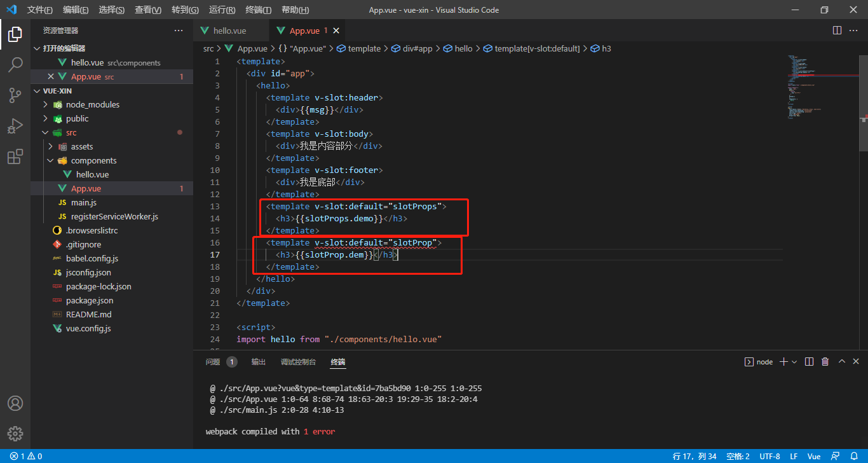868x463 pixels.
Task: Close the App.vue editor tab
Action: tap(336, 31)
